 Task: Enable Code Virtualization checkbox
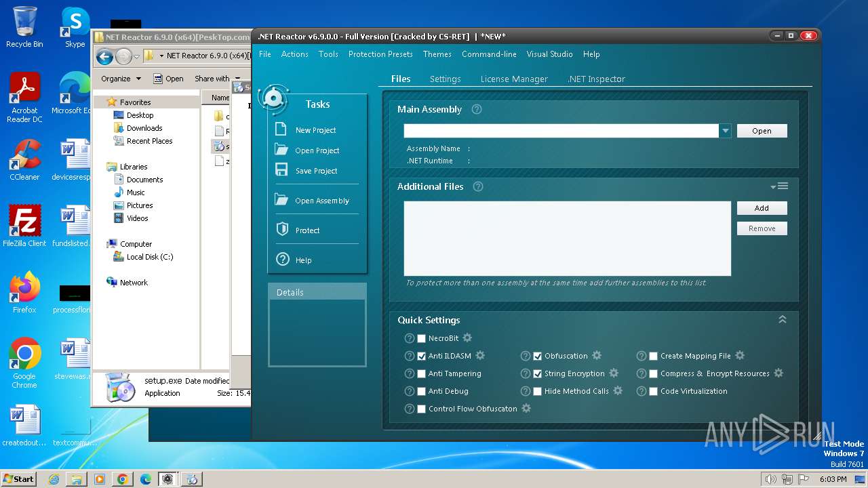[653, 391]
